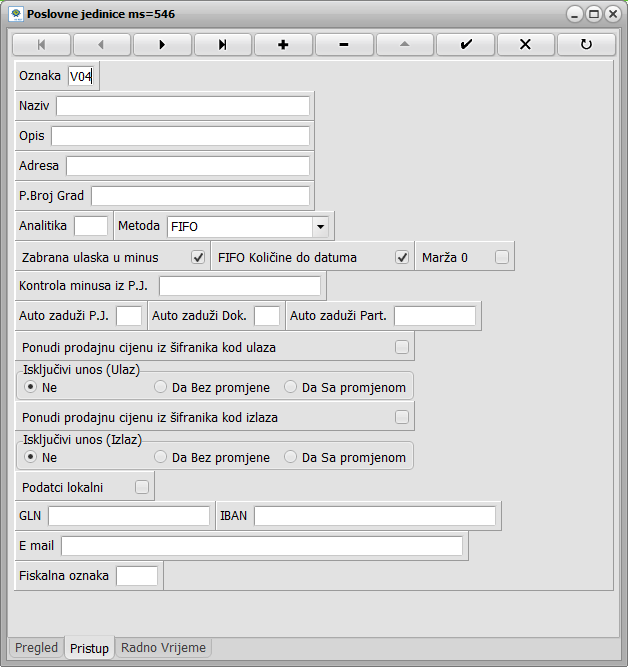Open the Radno Vrijeme tab
The image size is (628, 667).
163,648
